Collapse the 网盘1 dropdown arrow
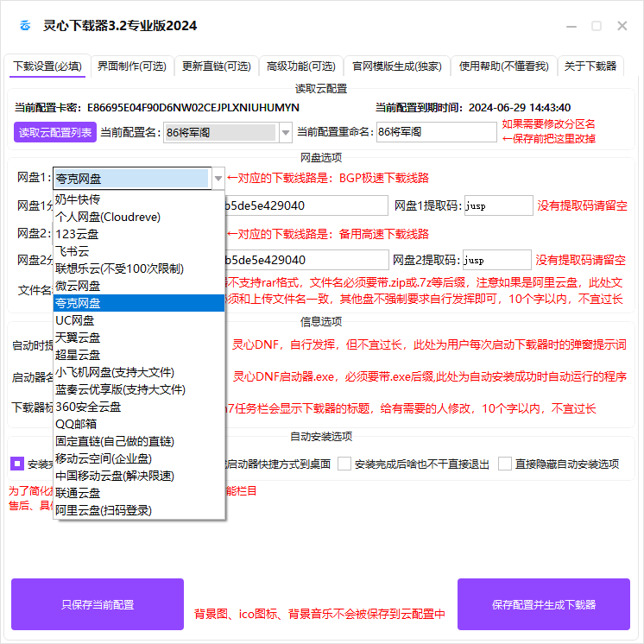The image size is (644, 644). click(218, 179)
